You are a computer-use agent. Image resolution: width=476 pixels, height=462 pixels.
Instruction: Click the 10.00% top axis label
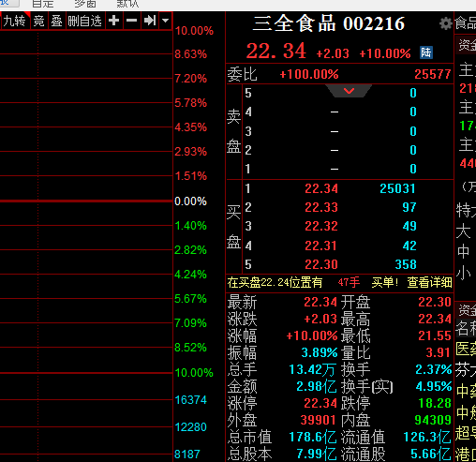(194, 31)
